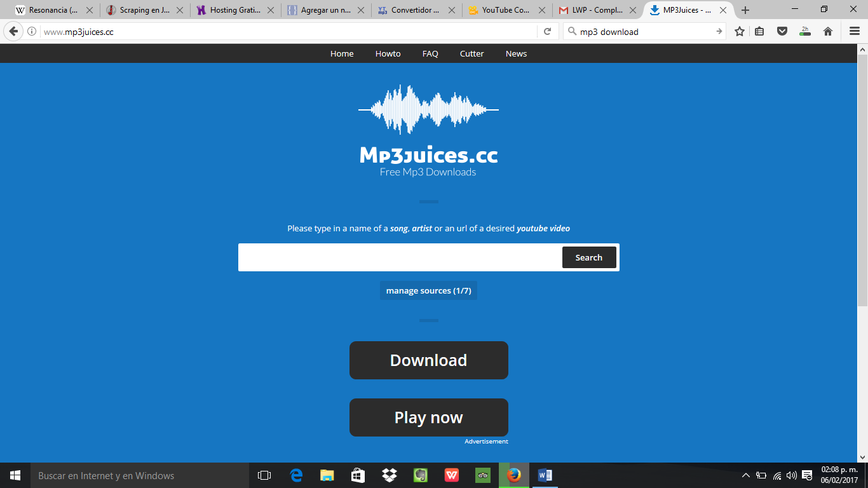The height and width of the screenshot is (488, 868).
Task: Click the site information icon in address bar
Action: click(x=32, y=31)
